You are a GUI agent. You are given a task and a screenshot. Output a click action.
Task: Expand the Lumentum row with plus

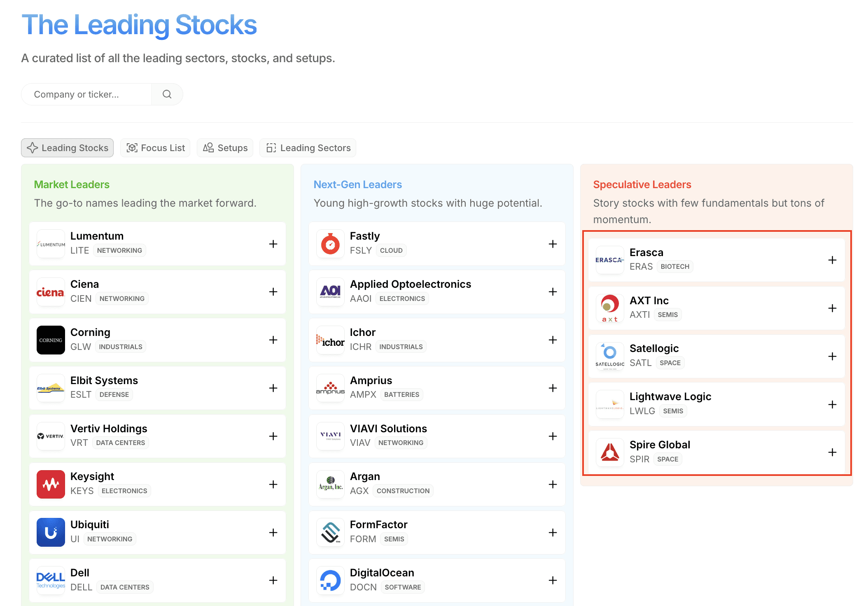[x=273, y=244]
